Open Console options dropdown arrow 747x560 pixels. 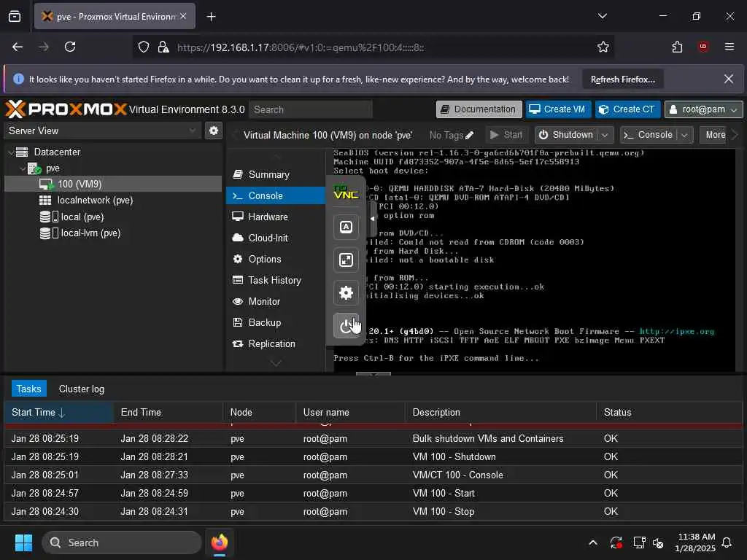pyautogui.click(x=684, y=135)
